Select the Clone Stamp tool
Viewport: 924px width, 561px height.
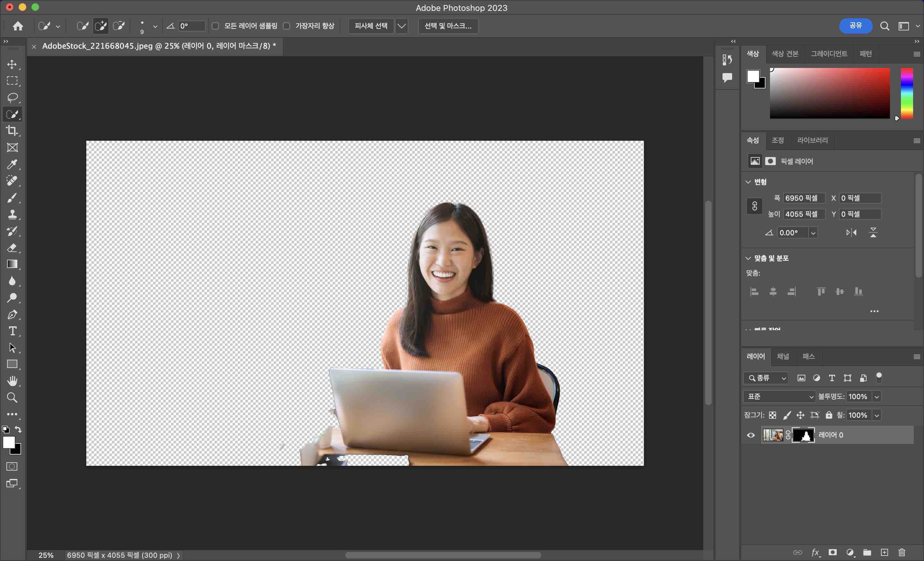pyautogui.click(x=12, y=214)
